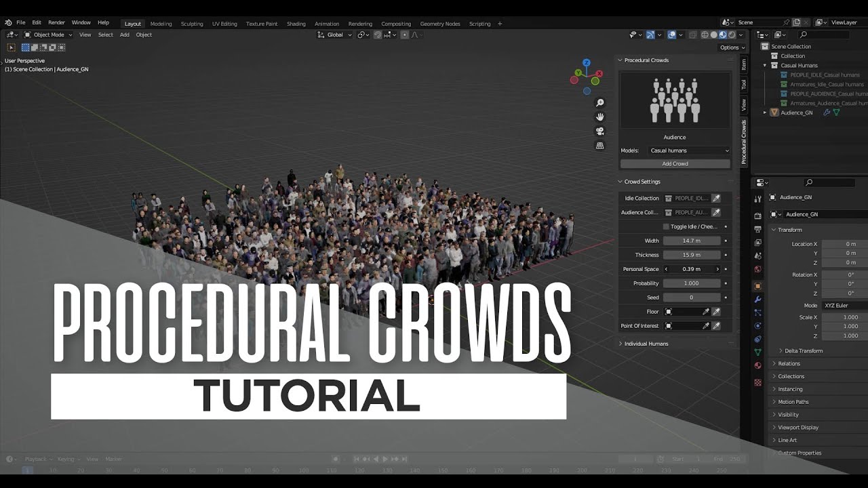The height and width of the screenshot is (488, 868).
Task: Open the Modifier properties wrench icon
Action: coord(758,300)
